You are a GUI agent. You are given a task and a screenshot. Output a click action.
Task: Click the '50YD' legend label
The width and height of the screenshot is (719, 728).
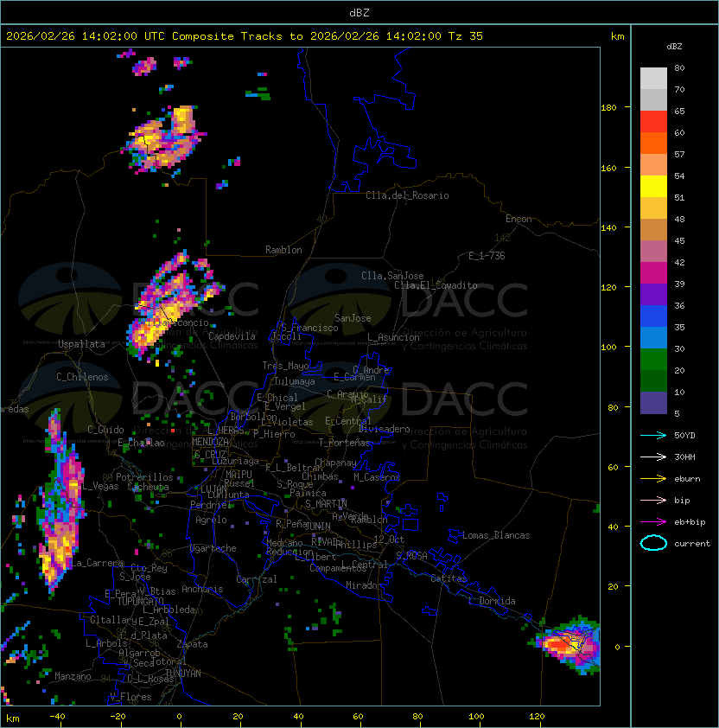pyautogui.click(x=684, y=436)
